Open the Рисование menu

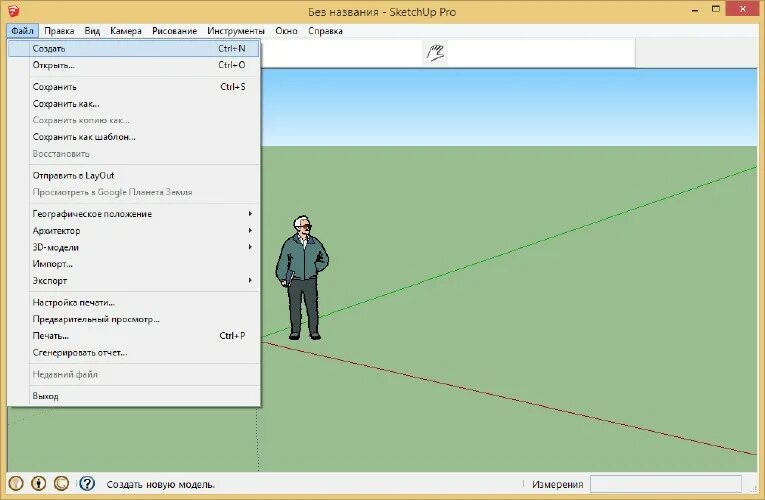tap(174, 31)
